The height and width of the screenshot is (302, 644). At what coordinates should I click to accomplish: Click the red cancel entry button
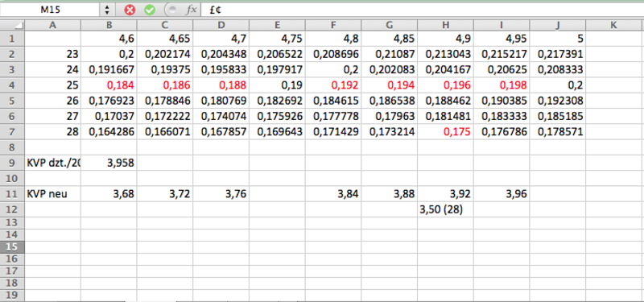130,10
